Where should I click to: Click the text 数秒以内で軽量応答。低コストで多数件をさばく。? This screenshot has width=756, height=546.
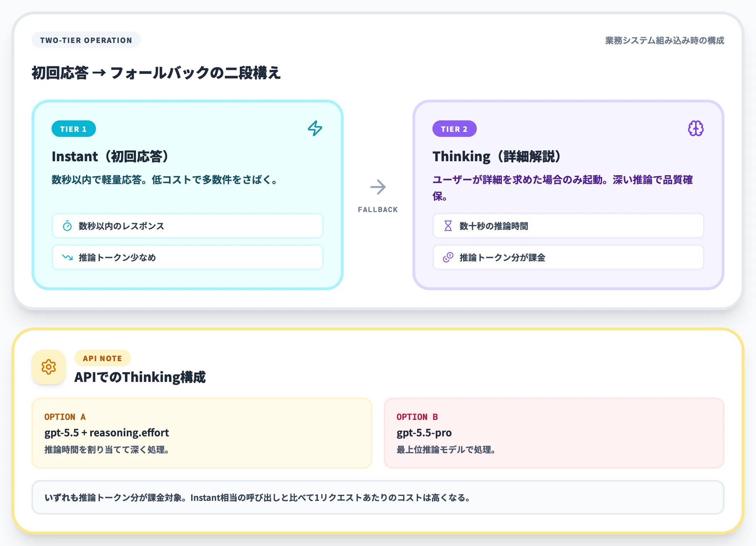click(165, 179)
